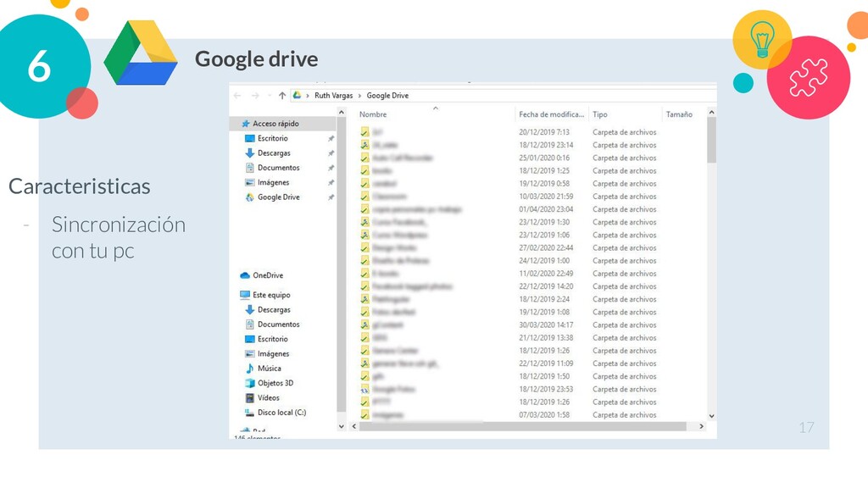This screenshot has width=868, height=488.
Task: Open Imágenes under Este equipo
Action: click(273, 353)
